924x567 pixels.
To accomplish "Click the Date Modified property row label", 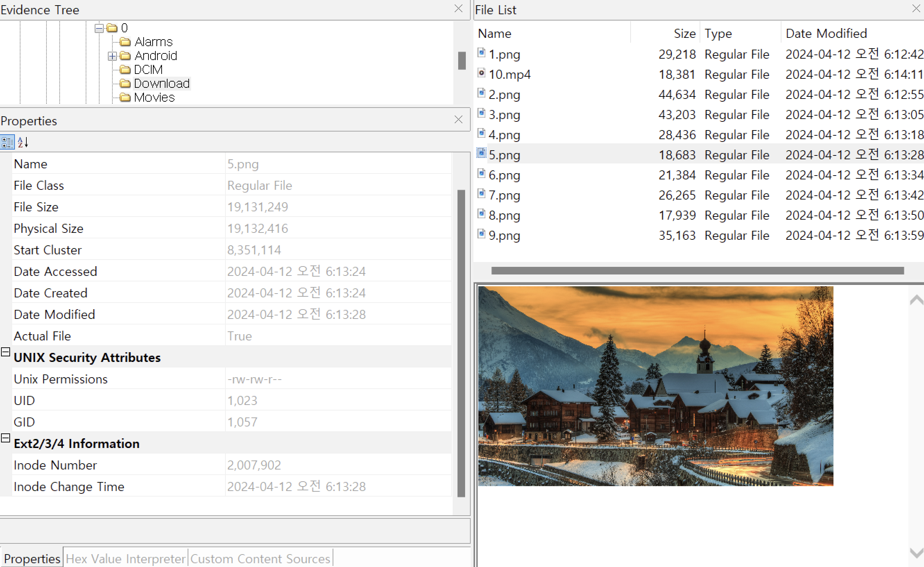I will pos(54,314).
